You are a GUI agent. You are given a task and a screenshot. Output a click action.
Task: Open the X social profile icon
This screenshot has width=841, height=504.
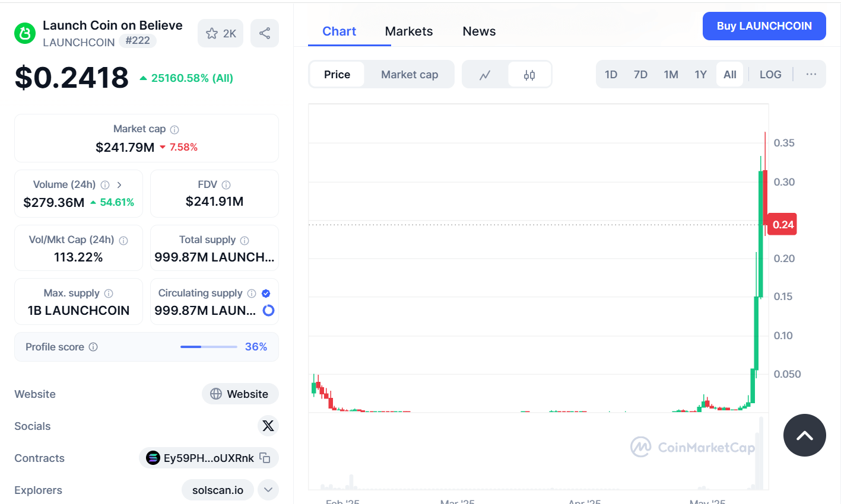coord(268,426)
